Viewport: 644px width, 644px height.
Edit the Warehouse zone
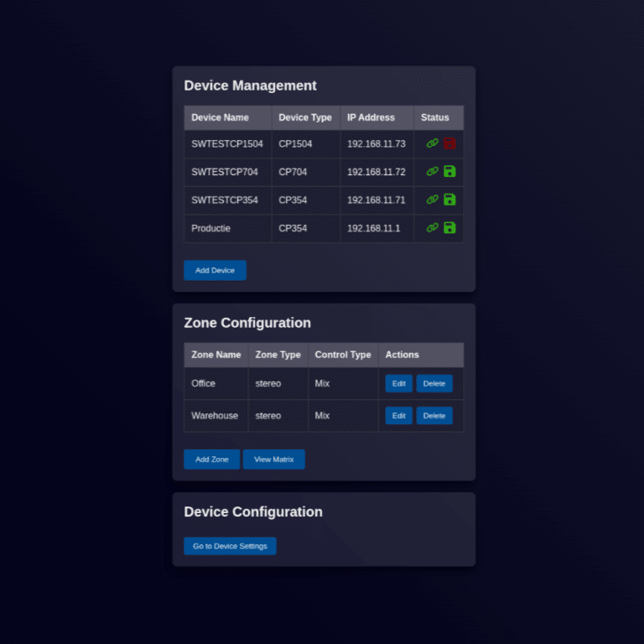coord(398,416)
